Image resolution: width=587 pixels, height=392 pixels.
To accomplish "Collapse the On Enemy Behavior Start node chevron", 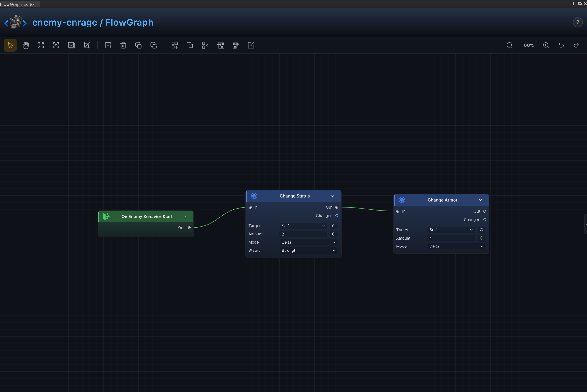I will click(x=185, y=217).
